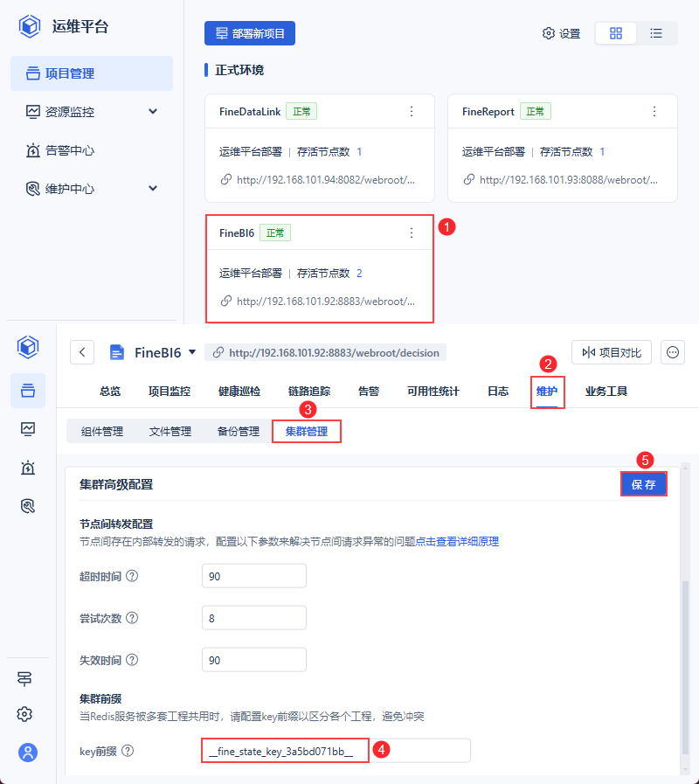Open FineDataLink card more-options menu
699x784 pixels.
[x=412, y=112]
